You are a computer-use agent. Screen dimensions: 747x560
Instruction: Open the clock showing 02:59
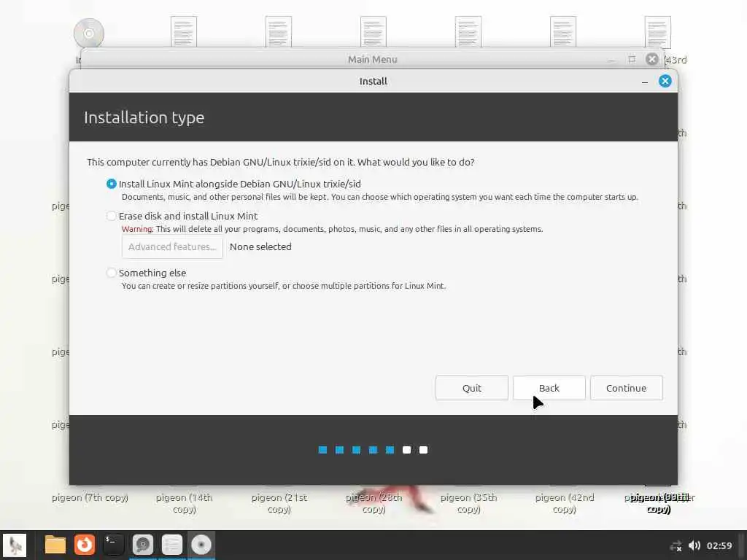click(x=719, y=545)
